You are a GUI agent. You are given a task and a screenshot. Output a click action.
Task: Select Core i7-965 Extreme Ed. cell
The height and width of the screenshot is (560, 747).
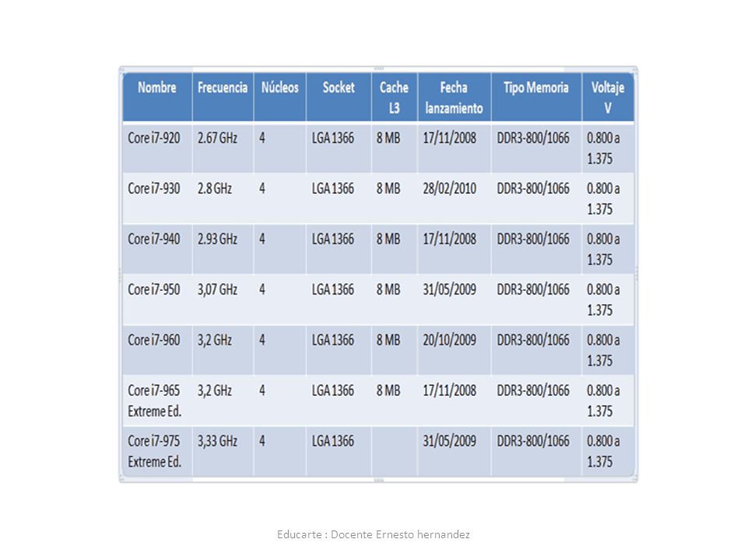157,400
